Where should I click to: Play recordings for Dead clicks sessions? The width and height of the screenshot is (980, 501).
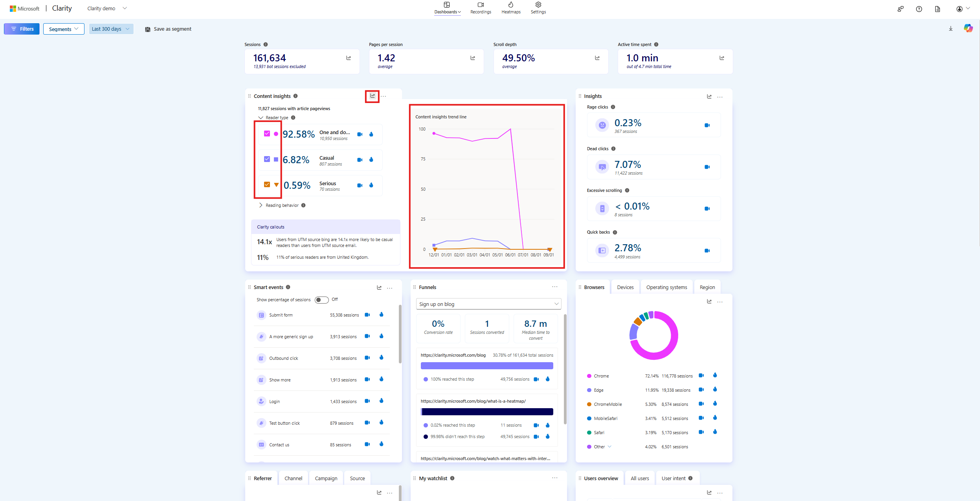coord(707,167)
